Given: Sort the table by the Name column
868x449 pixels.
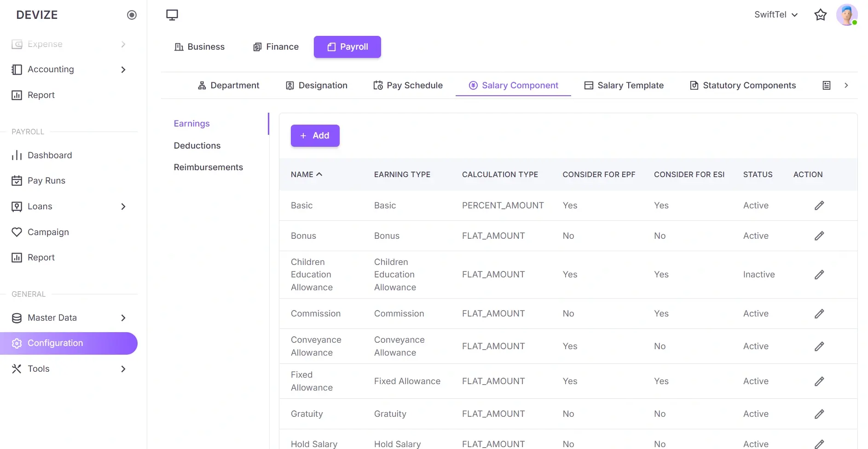Looking at the screenshot, I should click(x=307, y=174).
